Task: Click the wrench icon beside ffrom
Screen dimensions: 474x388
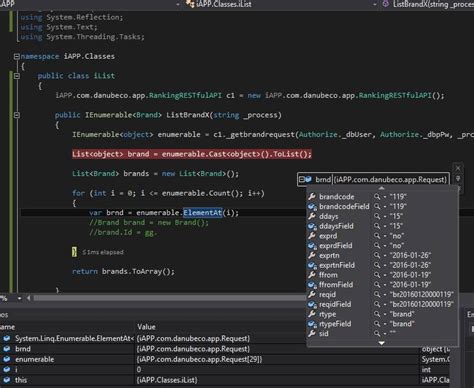Action: pos(312,275)
